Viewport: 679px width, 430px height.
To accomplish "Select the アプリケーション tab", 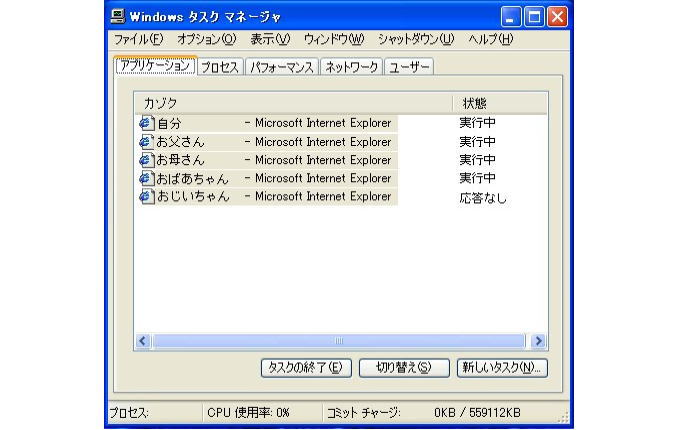I will 155,65.
